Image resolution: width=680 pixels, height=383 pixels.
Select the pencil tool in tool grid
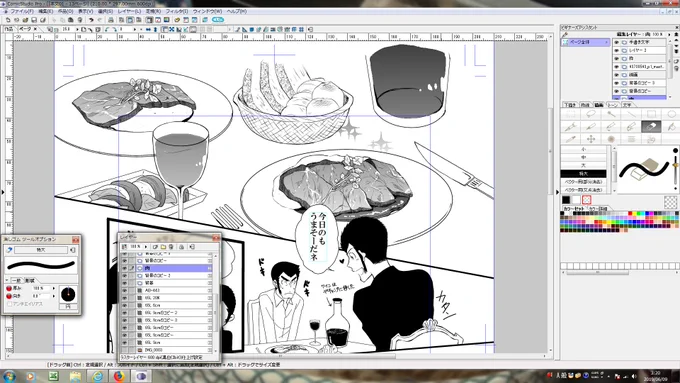click(x=591, y=127)
